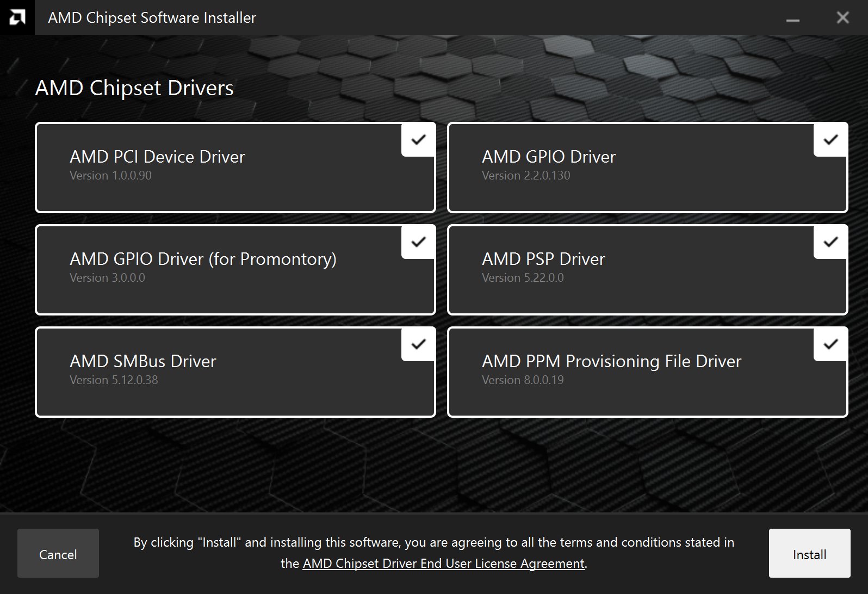
Task: Deselect the AMD SMBus Driver checkbox
Action: (418, 345)
